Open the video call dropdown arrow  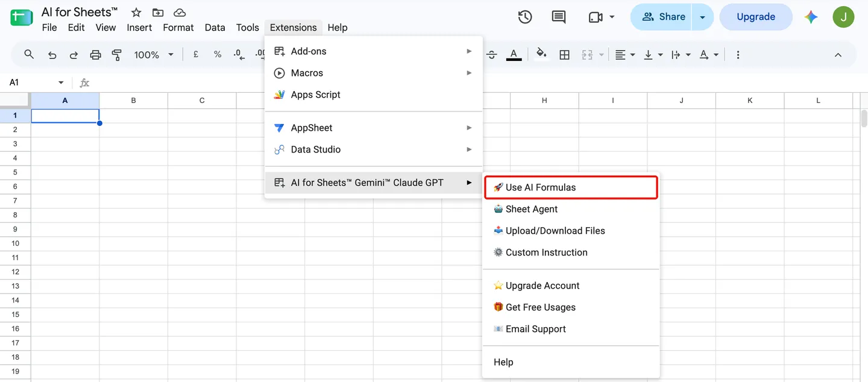(612, 17)
